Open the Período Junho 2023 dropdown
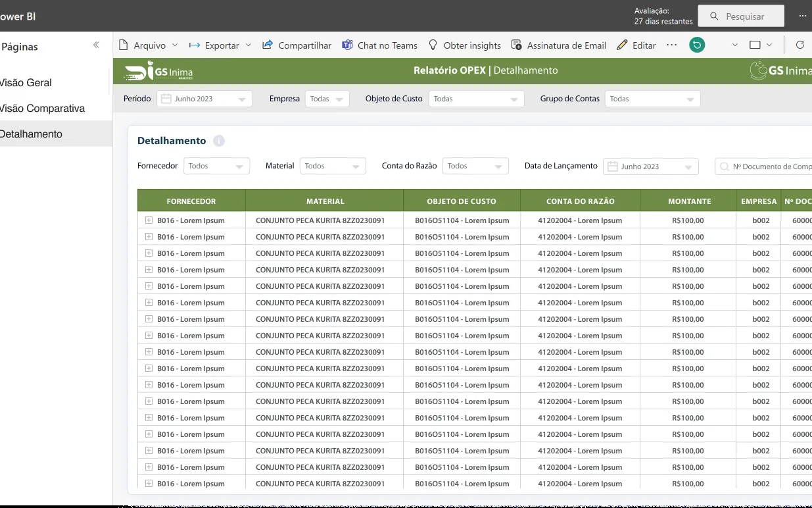Viewport: 812px width, 508px height. click(204, 99)
